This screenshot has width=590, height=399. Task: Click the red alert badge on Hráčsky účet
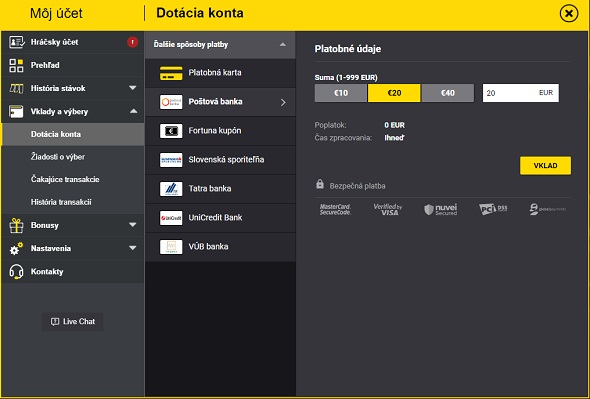tap(132, 42)
